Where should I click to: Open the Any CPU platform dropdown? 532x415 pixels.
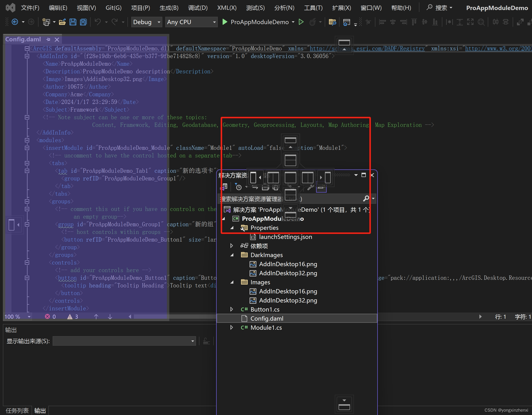(x=192, y=22)
